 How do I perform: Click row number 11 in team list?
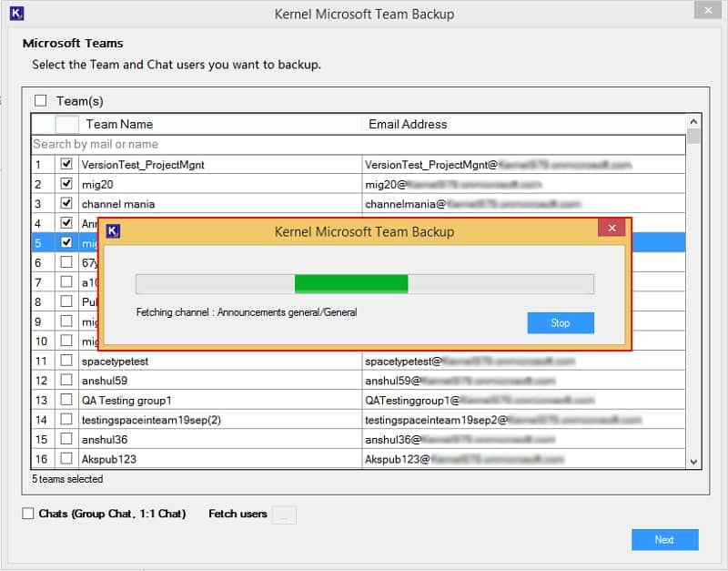click(x=41, y=361)
